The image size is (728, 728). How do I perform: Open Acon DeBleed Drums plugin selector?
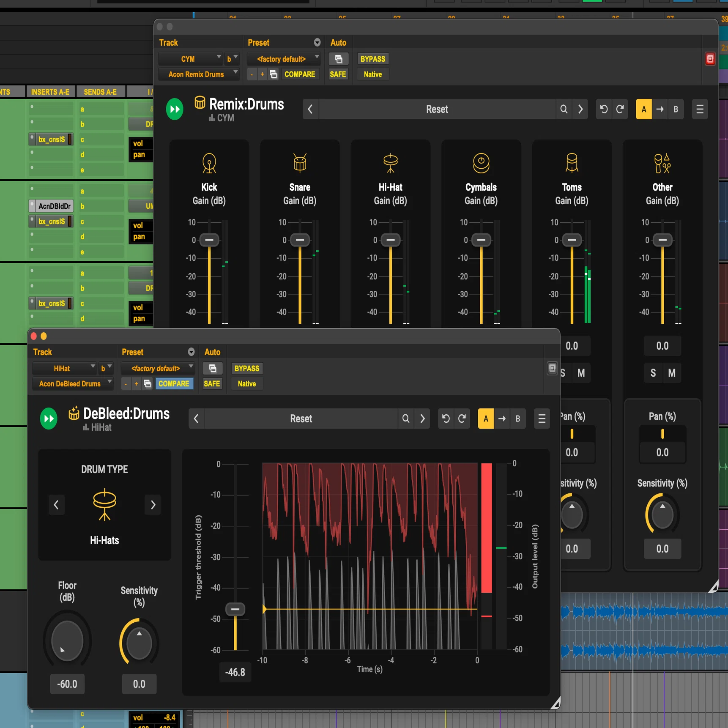[73, 383]
